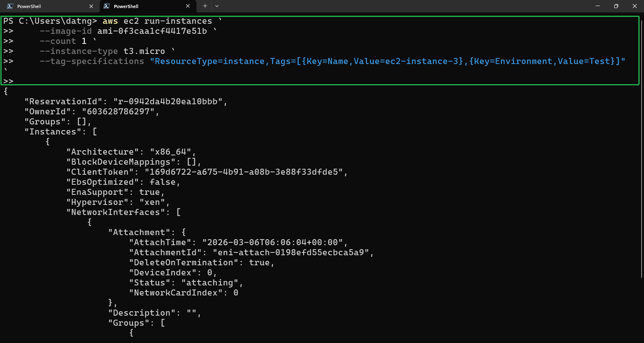Click the prompt path C:\Users\datng
This screenshot has width=644, height=343.
click(x=56, y=21)
